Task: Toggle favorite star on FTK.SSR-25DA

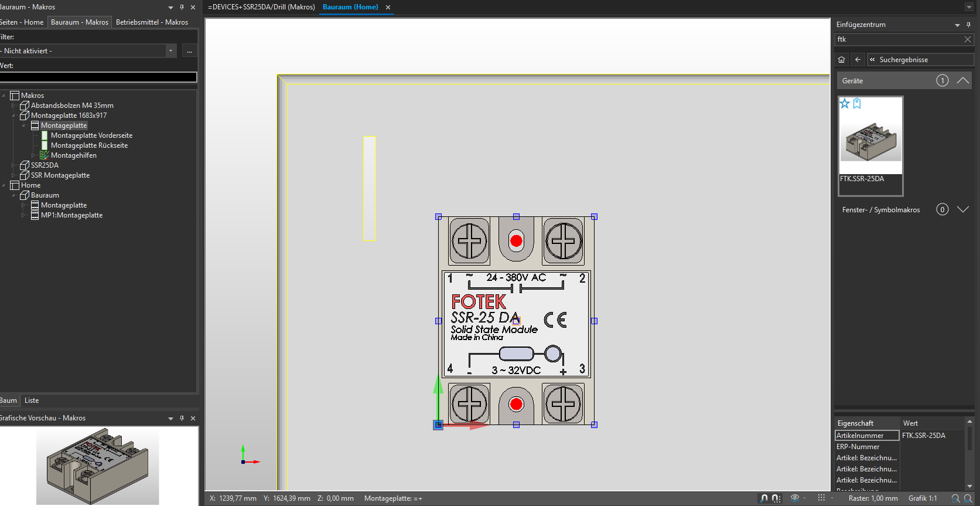Action: pyautogui.click(x=845, y=104)
